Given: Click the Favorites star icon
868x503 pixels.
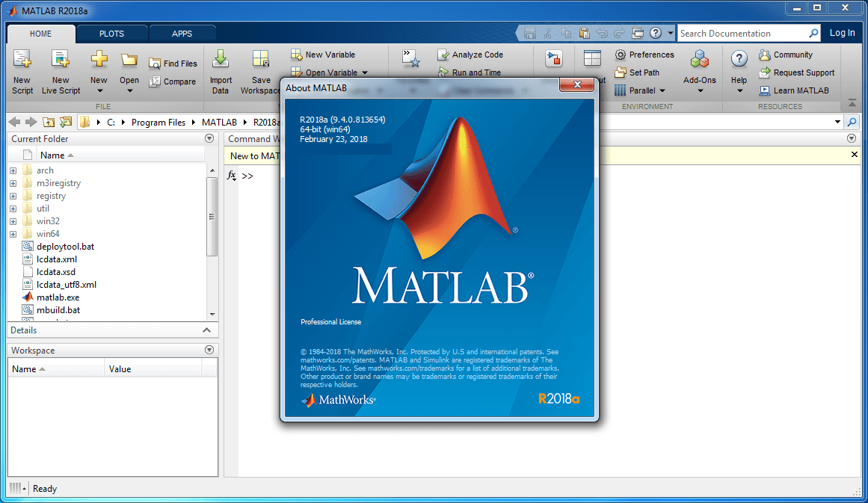Looking at the screenshot, I should click(x=410, y=58).
